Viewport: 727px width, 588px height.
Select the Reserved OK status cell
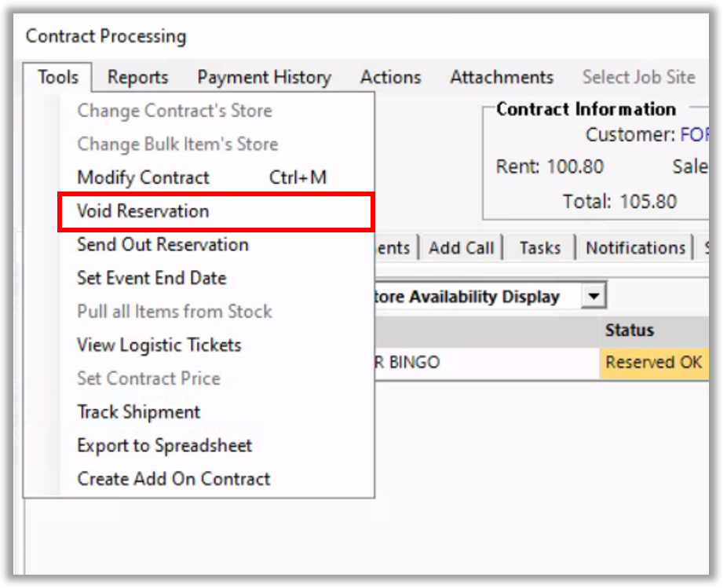(x=653, y=363)
